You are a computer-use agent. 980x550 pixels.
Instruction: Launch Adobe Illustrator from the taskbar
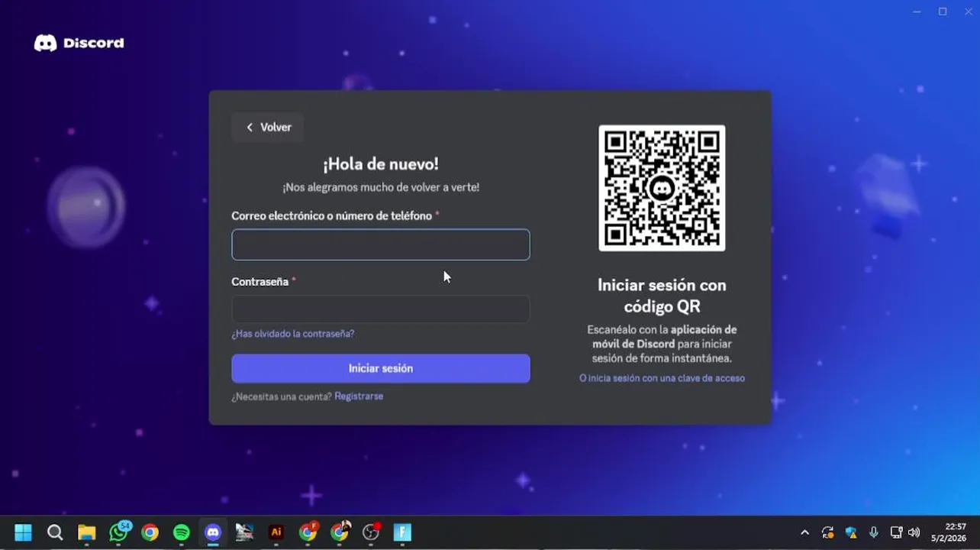click(276, 532)
